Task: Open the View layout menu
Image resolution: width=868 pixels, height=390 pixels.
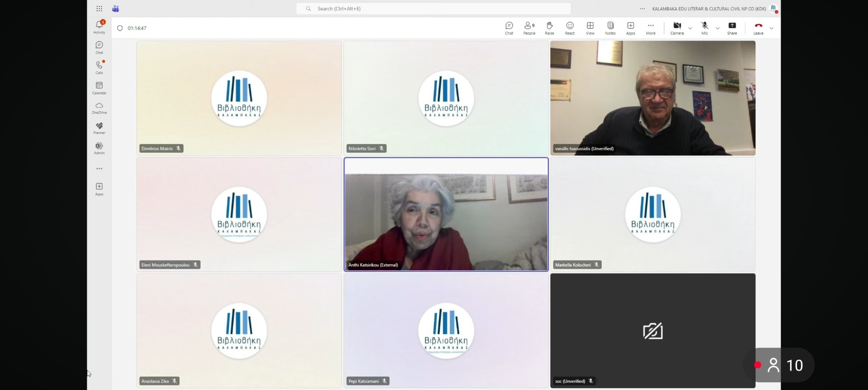Action: [590, 28]
